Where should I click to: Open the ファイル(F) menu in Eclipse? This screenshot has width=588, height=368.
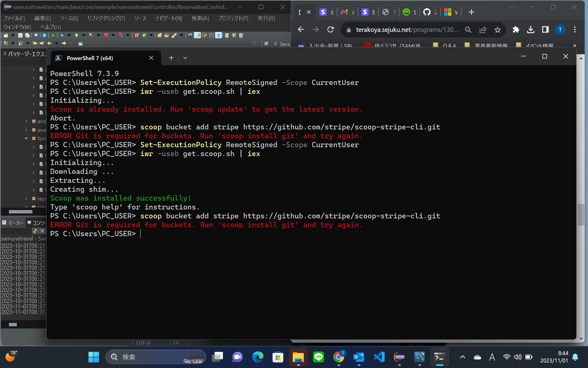point(14,18)
